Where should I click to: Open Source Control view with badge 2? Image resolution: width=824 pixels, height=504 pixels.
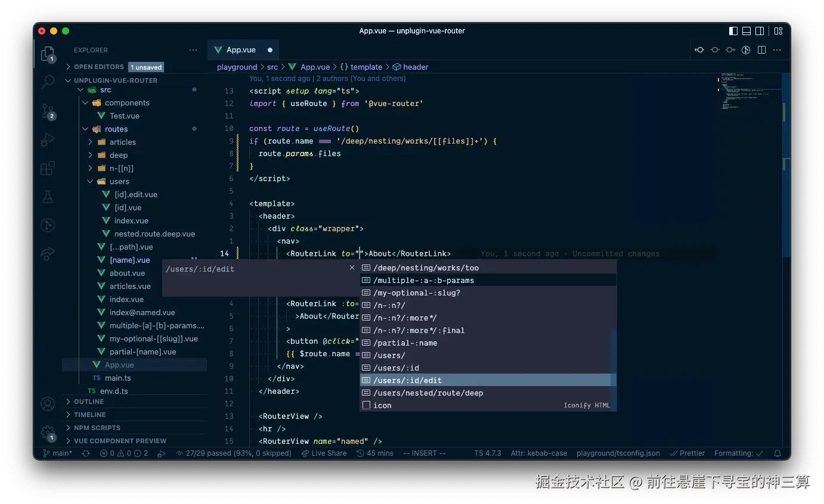tap(48, 111)
